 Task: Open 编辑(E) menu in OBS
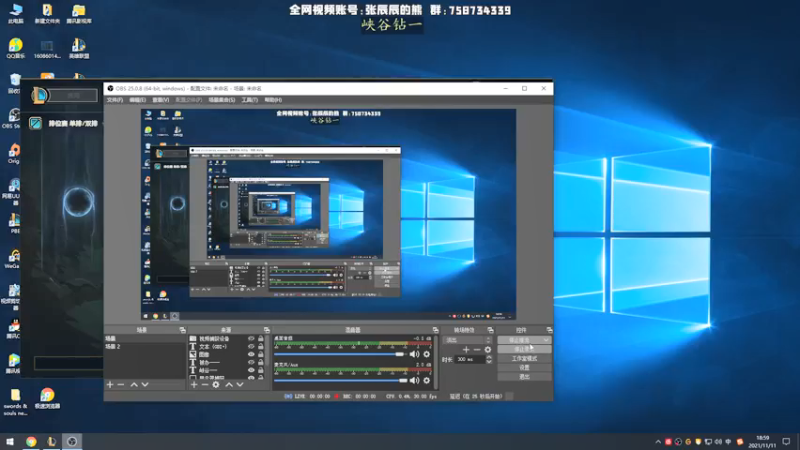coord(137,100)
